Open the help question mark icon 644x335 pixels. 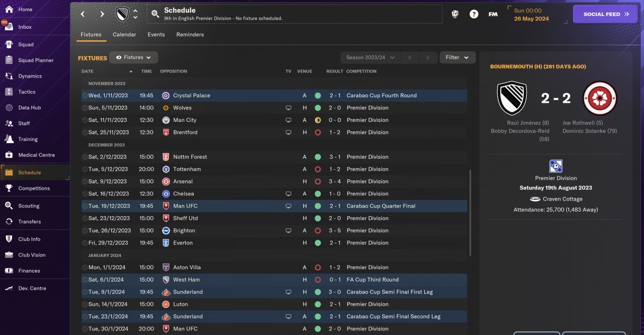pos(474,14)
